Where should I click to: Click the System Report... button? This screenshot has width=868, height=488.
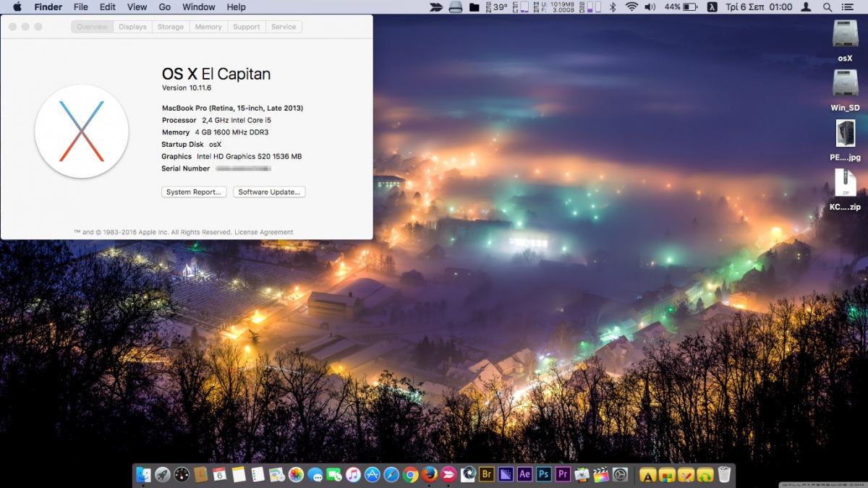tap(194, 192)
